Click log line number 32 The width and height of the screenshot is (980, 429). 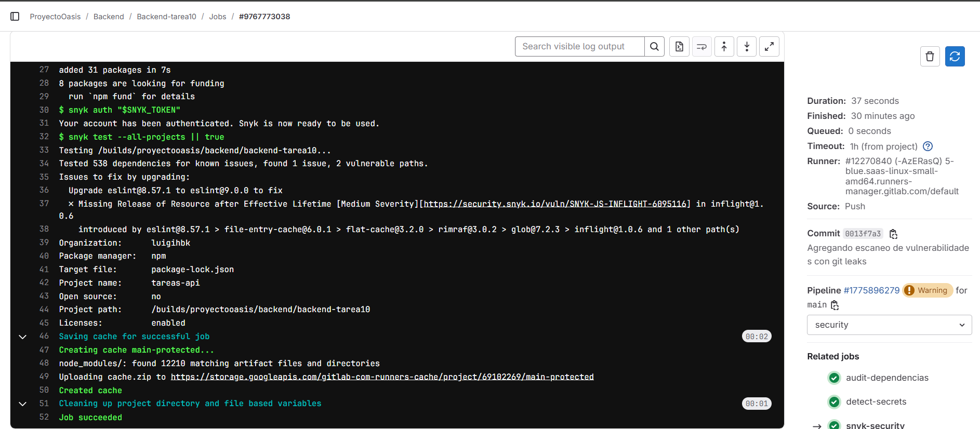pyautogui.click(x=44, y=137)
